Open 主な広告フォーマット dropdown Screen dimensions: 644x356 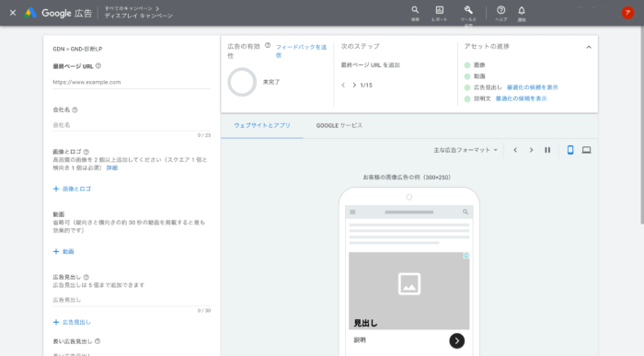466,150
